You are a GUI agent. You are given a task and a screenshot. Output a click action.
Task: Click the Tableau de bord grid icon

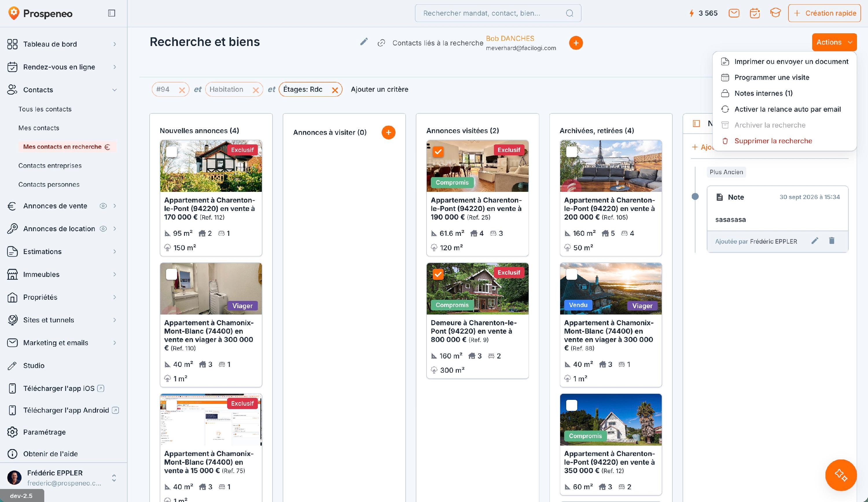click(12, 44)
